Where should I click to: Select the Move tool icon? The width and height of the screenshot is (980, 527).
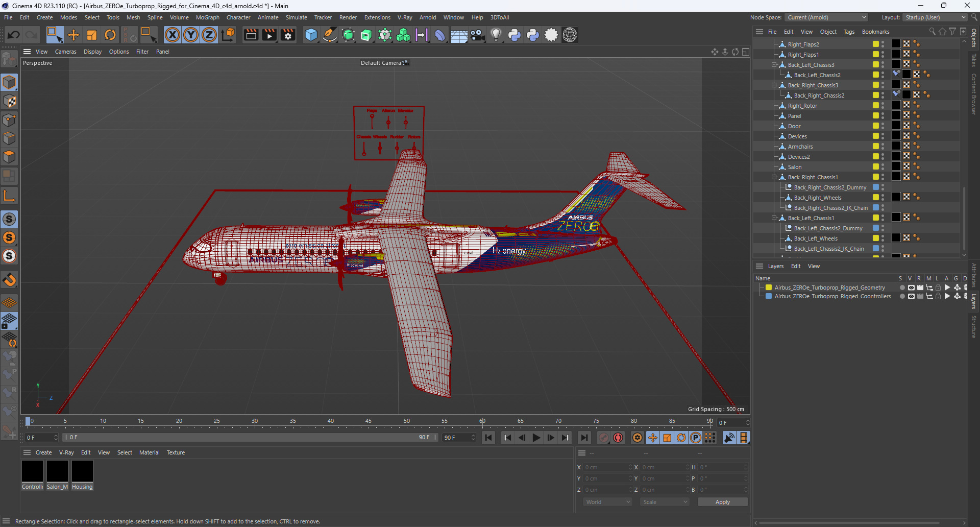pos(73,35)
